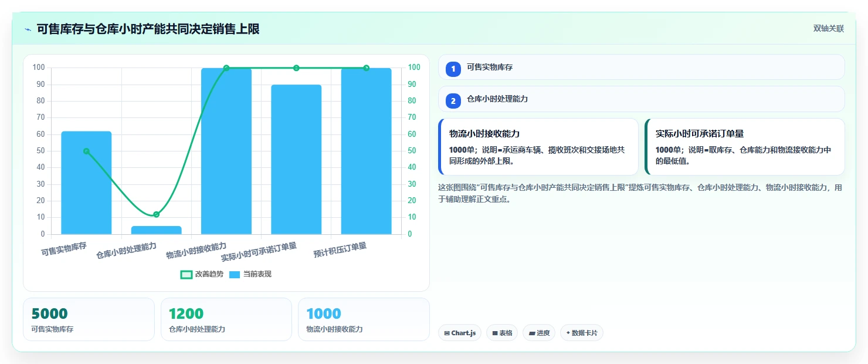Open the 仓库小时处理能力 list row
Screen dimensions: 868x364
pos(641,99)
